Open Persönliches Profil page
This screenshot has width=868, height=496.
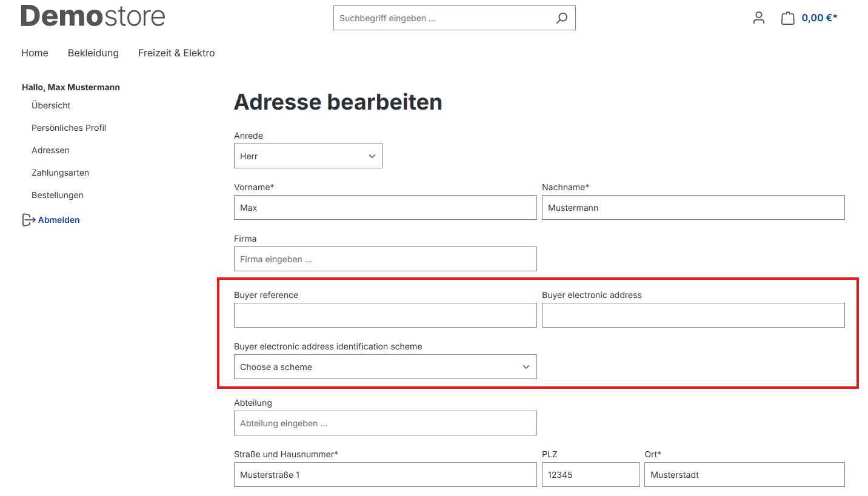point(68,128)
